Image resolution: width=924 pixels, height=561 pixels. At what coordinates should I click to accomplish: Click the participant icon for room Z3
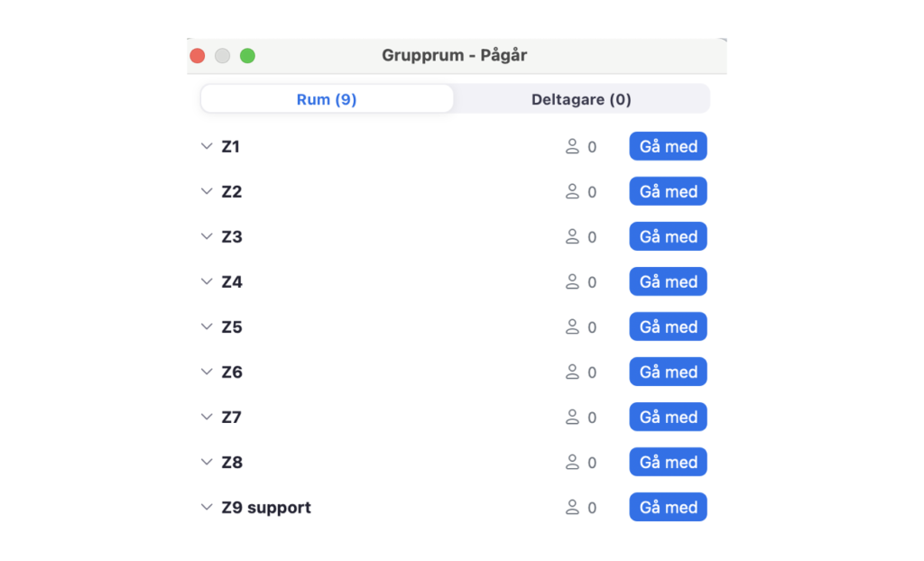tap(572, 236)
